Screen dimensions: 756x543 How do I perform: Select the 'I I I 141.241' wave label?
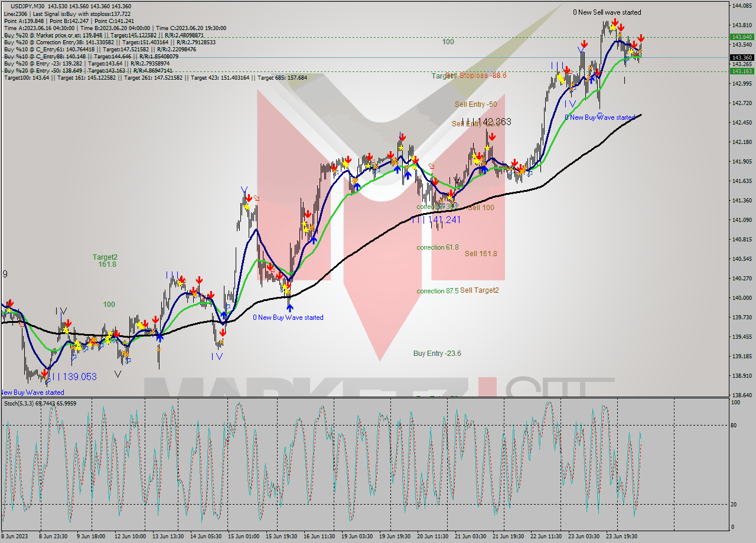438,220
